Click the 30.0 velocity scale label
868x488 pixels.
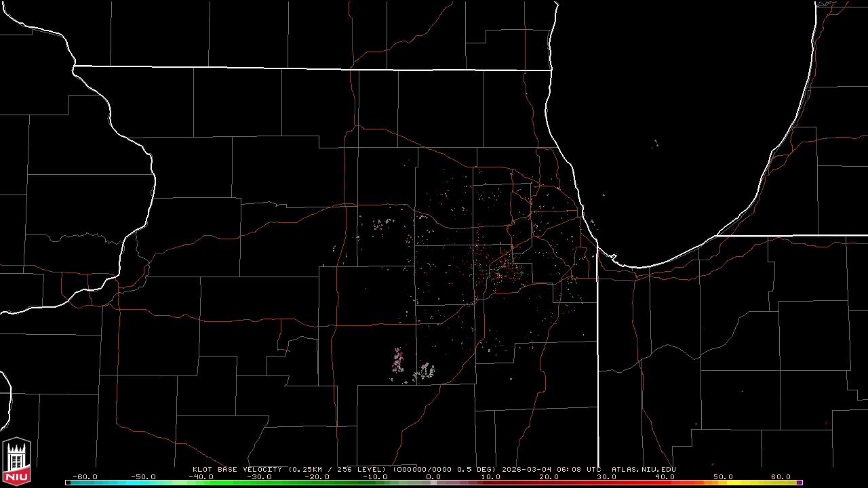[607, 476]
